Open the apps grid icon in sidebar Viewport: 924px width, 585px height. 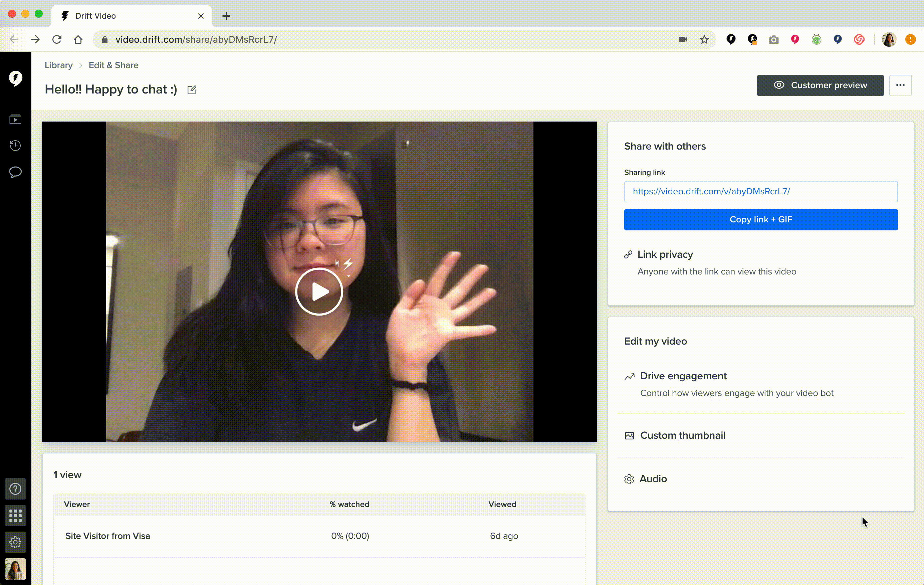coord(15,516)
